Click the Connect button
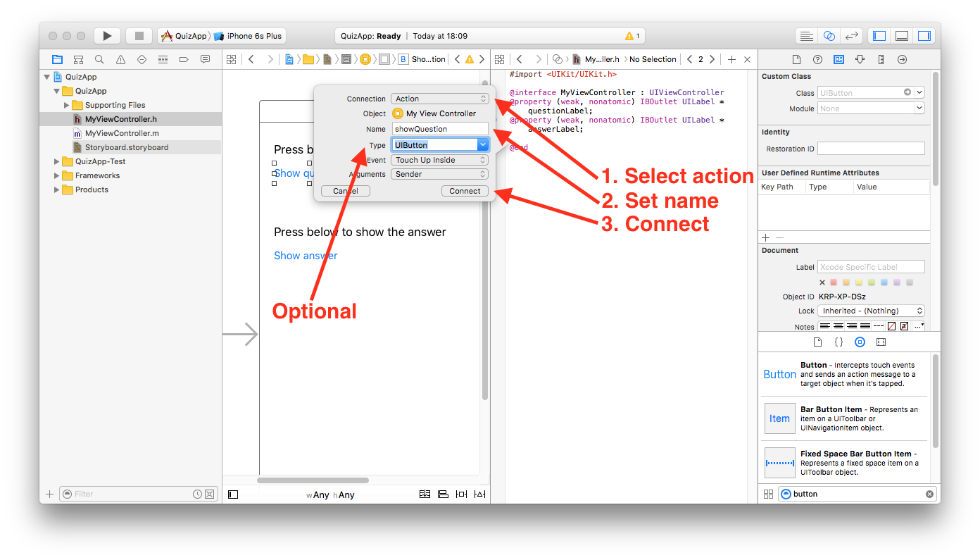This screenshot has height=560, width=980. pyautogui.click(x=465, y=191)
